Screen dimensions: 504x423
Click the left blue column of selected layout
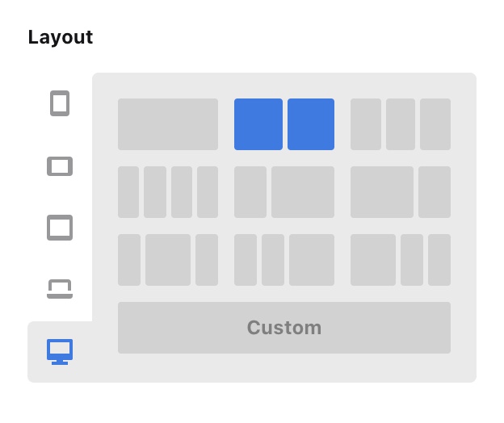coord(258,124)
